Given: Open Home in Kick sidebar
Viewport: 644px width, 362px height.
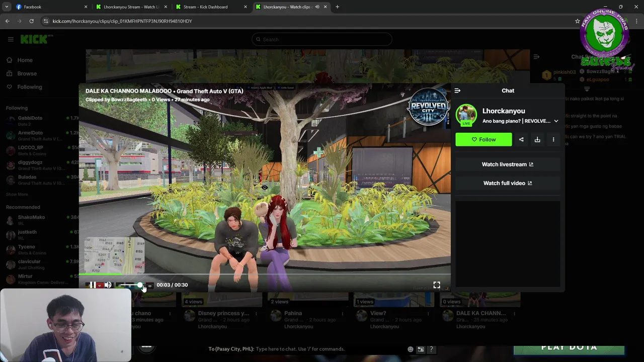Looking at the screenshot, I should pos(20,60).
